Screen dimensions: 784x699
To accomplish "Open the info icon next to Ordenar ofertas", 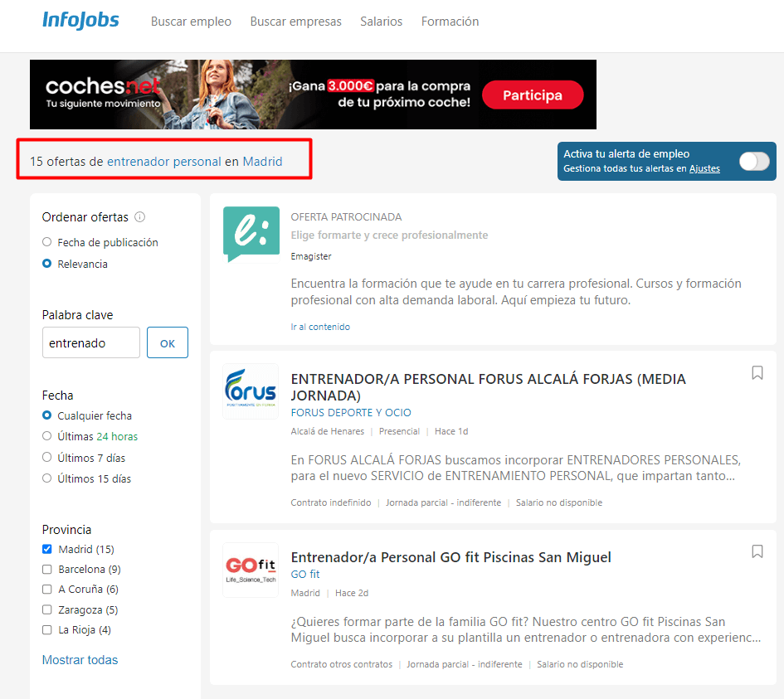I will tap(140, 217).
